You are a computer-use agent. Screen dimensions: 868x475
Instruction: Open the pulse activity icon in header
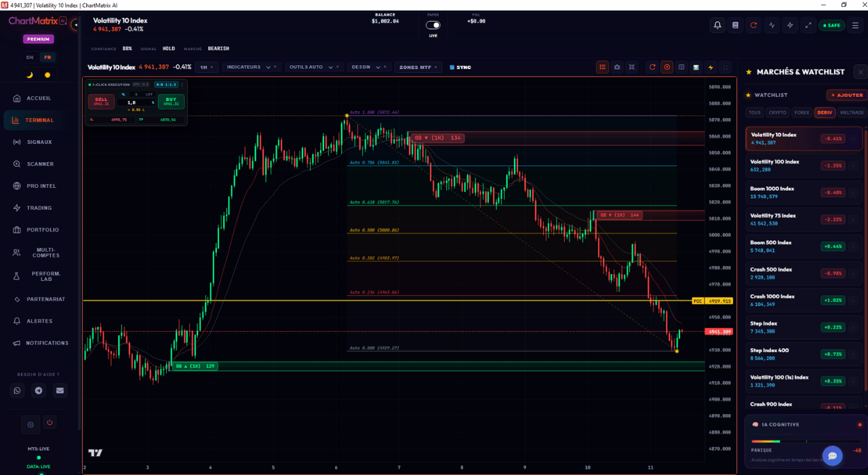pyautogui.click(x=772, y=25)
